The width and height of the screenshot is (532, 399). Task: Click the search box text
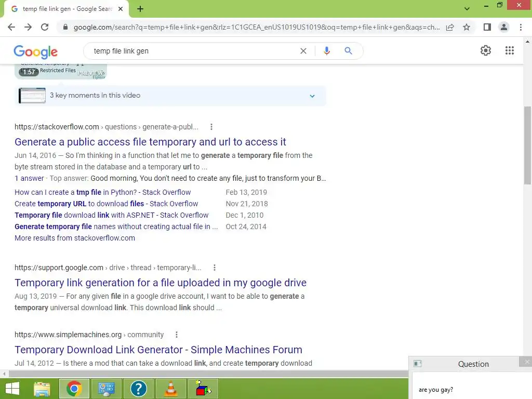[121, 51]
